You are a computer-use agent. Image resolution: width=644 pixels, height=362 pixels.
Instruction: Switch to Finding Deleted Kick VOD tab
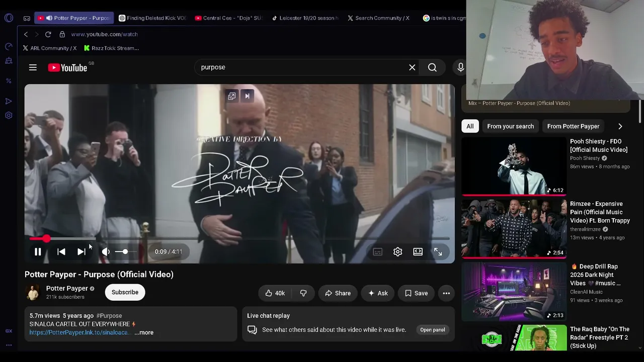click(153, 18)
